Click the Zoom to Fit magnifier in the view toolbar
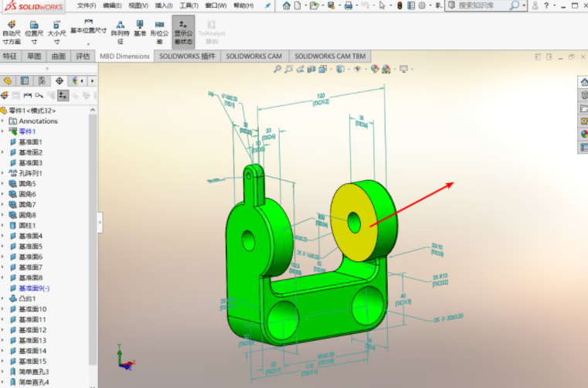Image resolution: width=588 pixels, height=388 pixels. pyautogui.click(x=277, y=69)
